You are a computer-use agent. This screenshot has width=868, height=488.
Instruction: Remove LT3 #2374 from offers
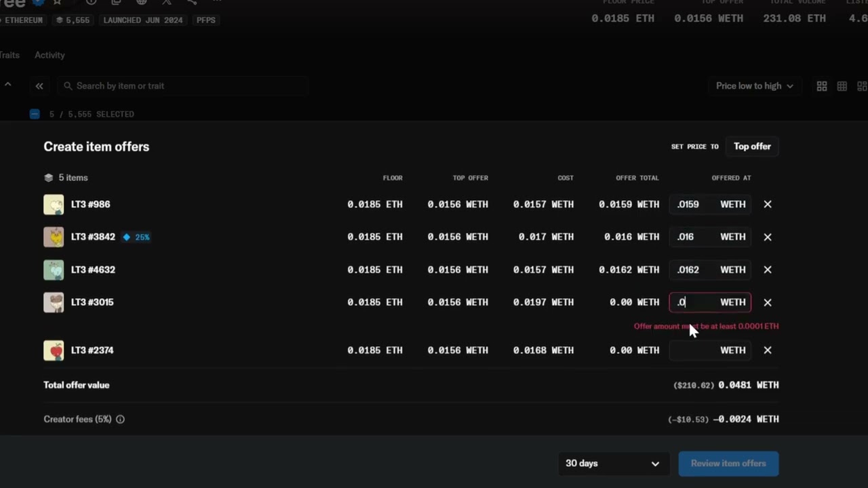click(x=768, y=350)
